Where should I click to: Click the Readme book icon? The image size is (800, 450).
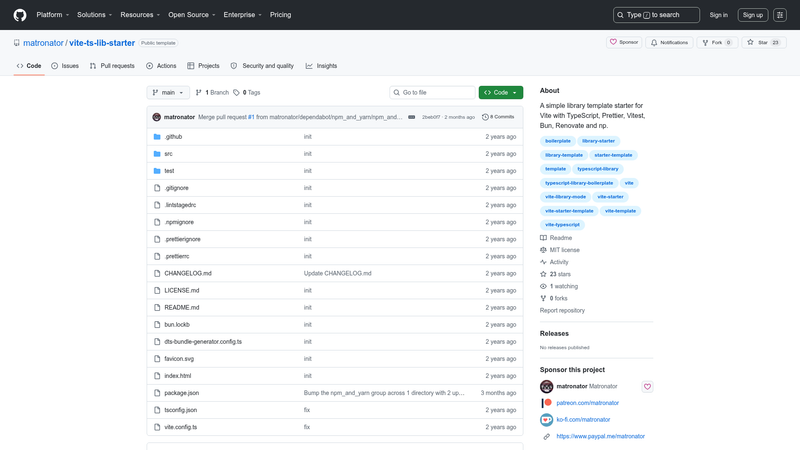coord(543,238)
